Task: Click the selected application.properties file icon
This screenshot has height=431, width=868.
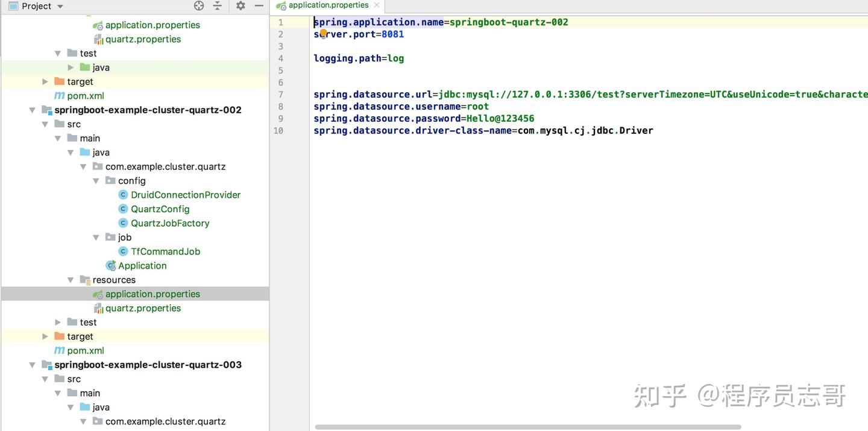Action: click(98, 294)
